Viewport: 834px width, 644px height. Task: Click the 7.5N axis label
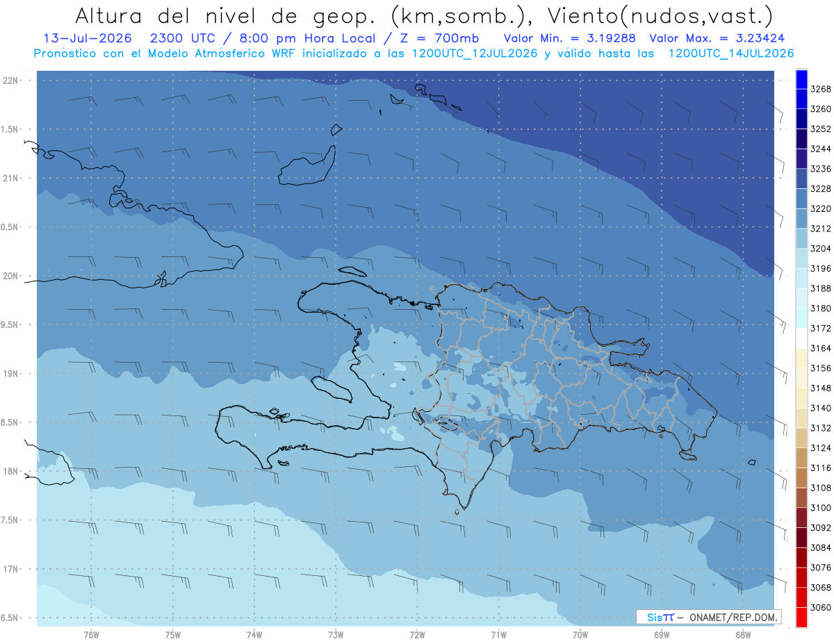coord(10,520)
